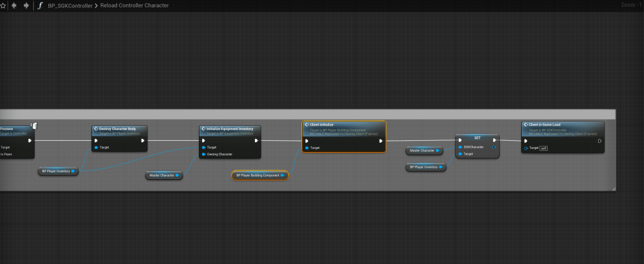
Task: Click the comment box corner resize handle
Action: coord(614,189)
